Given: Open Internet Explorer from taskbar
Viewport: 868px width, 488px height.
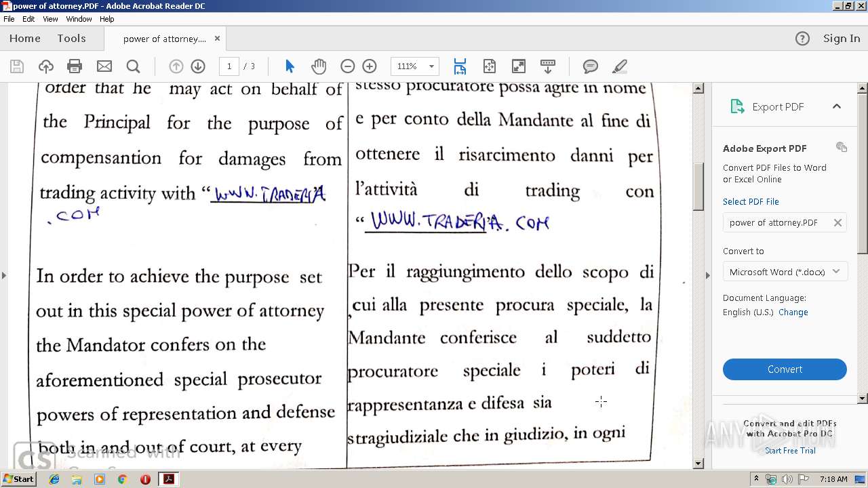Looking at the screenshot, I should click(x=54, y=479).
